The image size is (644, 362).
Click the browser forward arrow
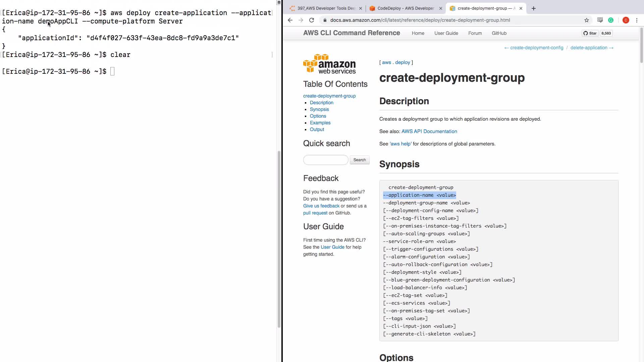coord(301,20)
